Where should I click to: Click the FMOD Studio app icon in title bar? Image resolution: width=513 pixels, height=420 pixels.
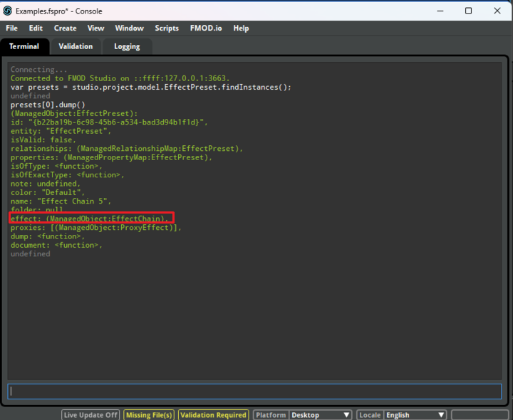[x=8, y=11]
